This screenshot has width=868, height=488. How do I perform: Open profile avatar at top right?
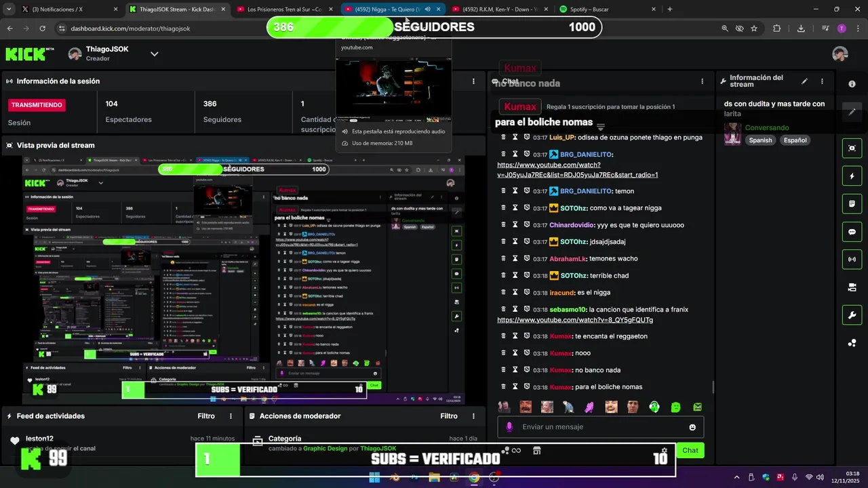(840, 54)
